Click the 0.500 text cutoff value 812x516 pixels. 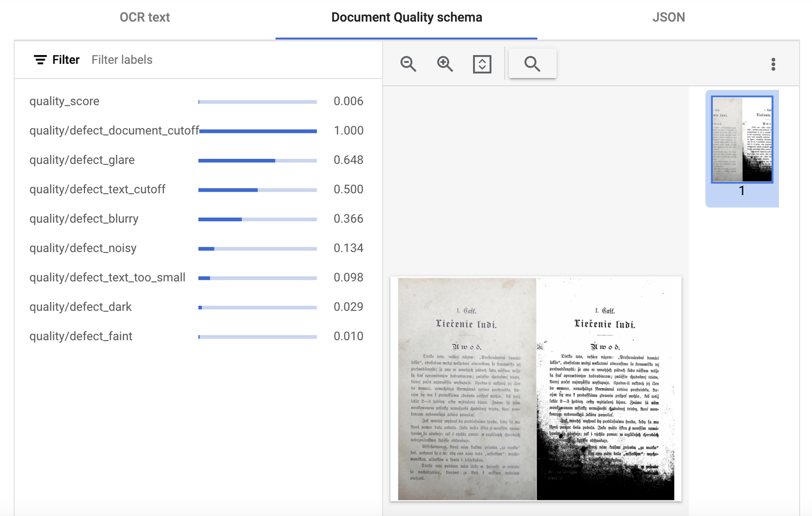349,189
